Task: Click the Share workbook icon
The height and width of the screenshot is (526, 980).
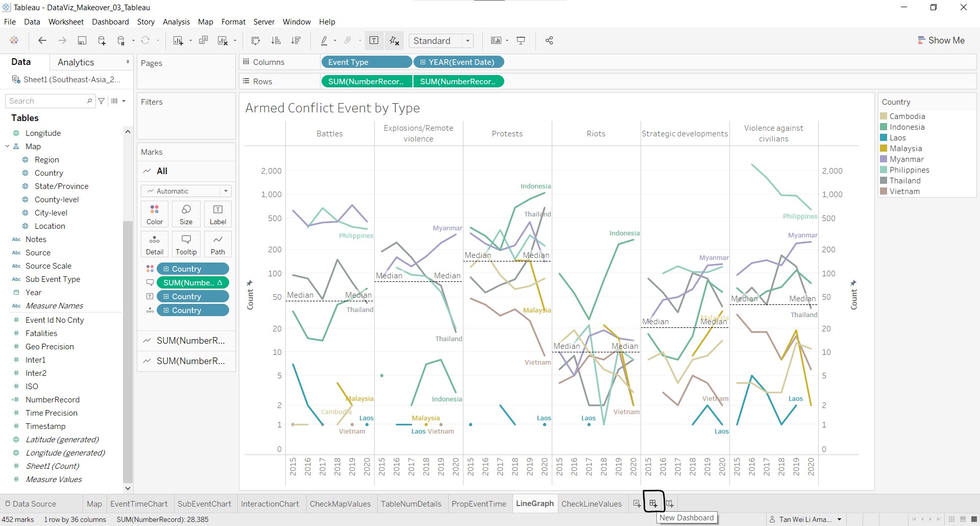Action: click(x=549, y=41)
